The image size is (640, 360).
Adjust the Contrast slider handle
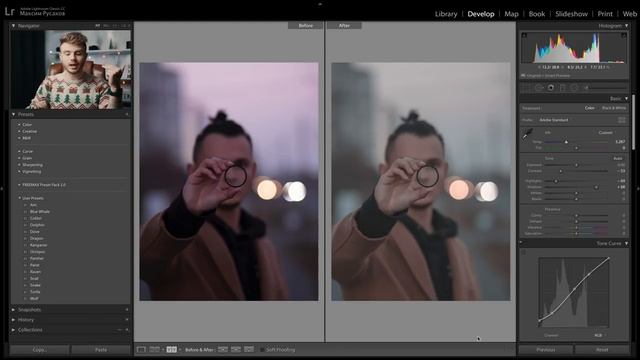click(x=561, y=171)
